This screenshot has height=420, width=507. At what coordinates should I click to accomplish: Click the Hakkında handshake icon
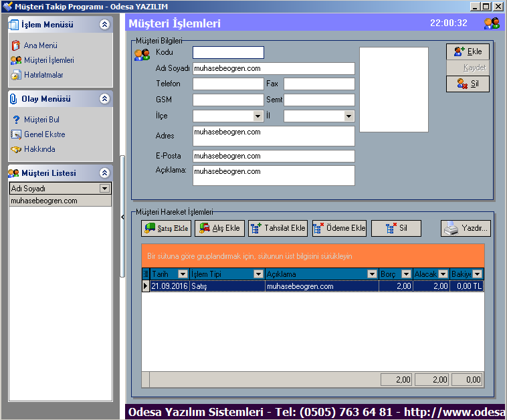16,149
